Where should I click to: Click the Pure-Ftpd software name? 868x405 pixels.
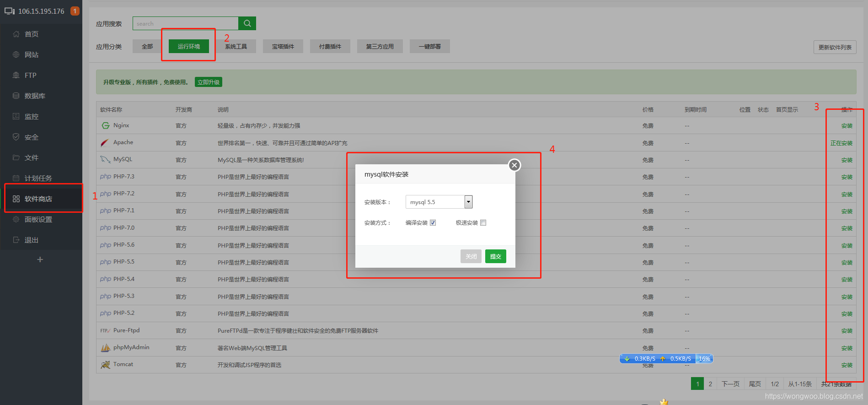point(127,330)
